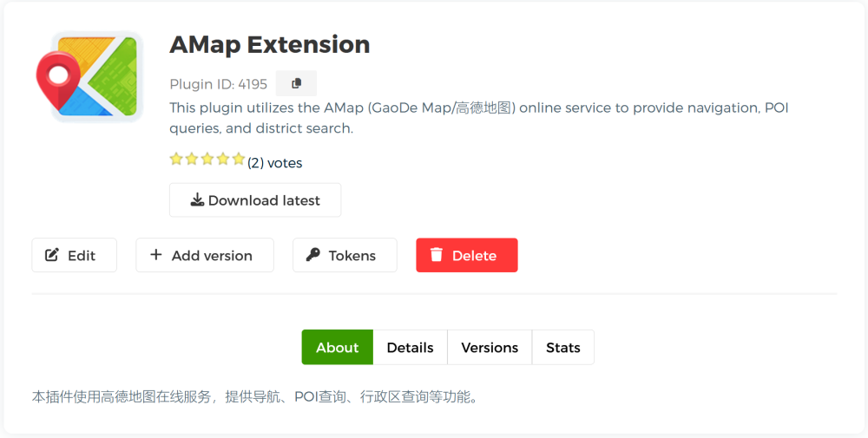Click the AMap Extension title
The image size is (868, 438).
pyautogui.click(x=270, y=44)
